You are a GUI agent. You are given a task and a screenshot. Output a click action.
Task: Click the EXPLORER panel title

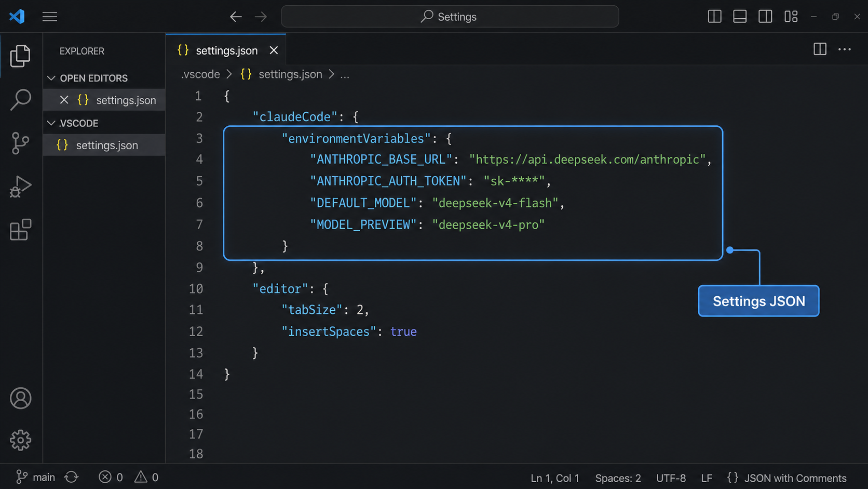click(x=82, y=51)
